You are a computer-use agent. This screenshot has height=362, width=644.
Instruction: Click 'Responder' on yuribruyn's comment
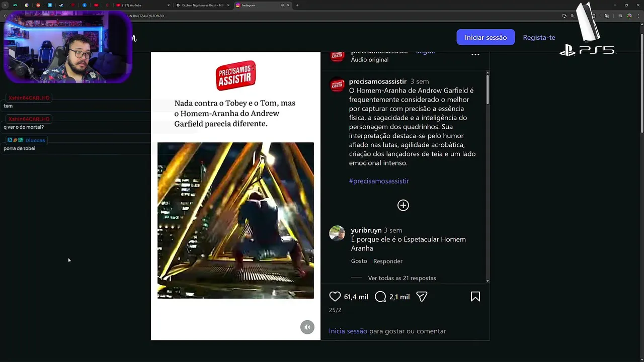pos(388,261)
